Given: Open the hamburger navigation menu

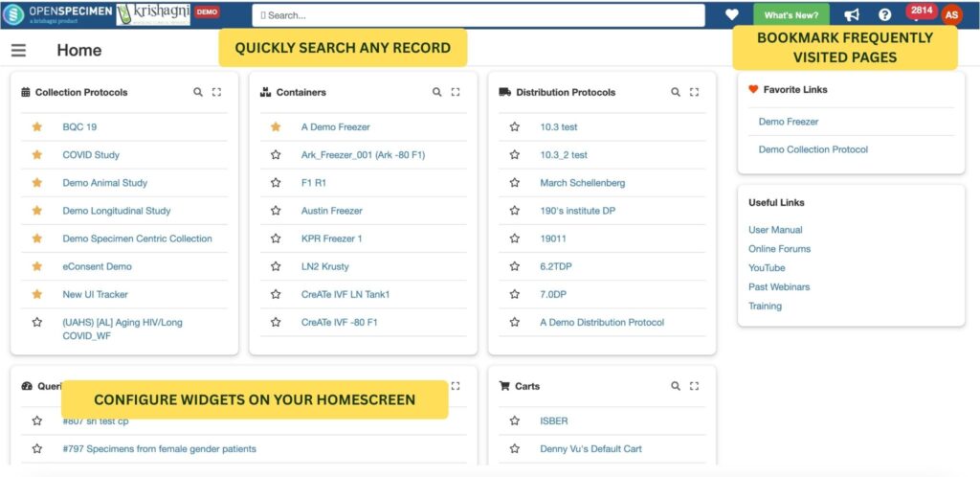Looking at the screenshot, I should [19, 50].
